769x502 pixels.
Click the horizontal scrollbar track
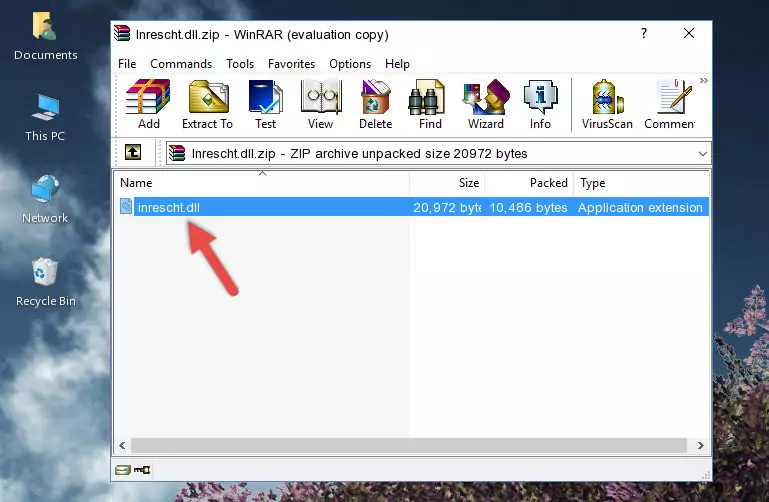coord(409,445)
